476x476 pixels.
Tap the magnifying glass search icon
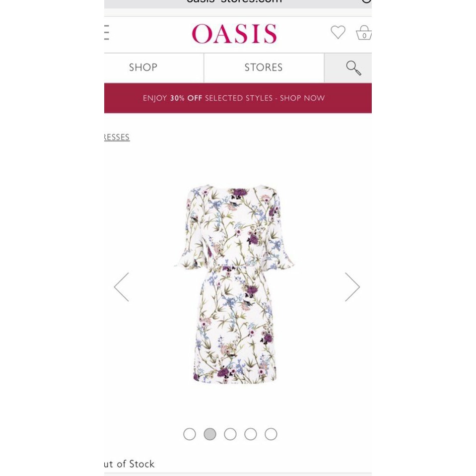(x=354, y=68)
